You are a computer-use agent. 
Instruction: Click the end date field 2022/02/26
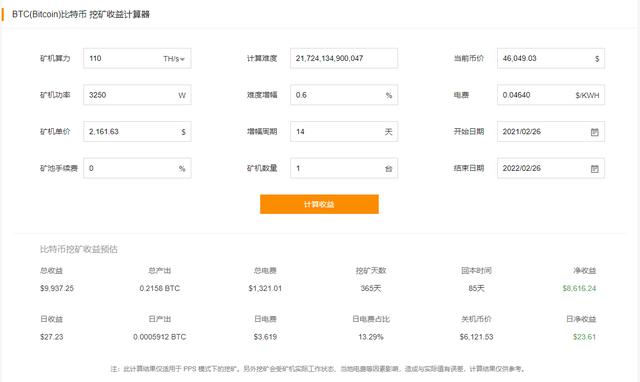click(x=551, y=168)
